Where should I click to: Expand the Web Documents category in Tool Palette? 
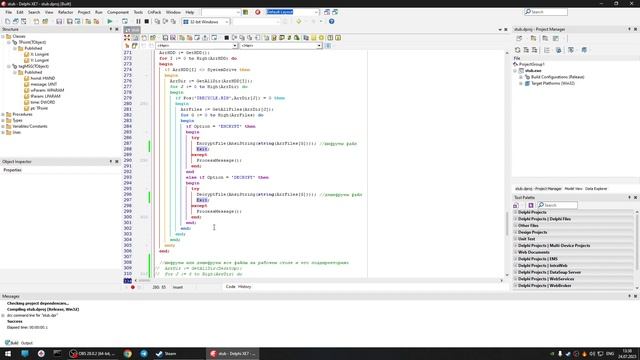pos(516,252)
